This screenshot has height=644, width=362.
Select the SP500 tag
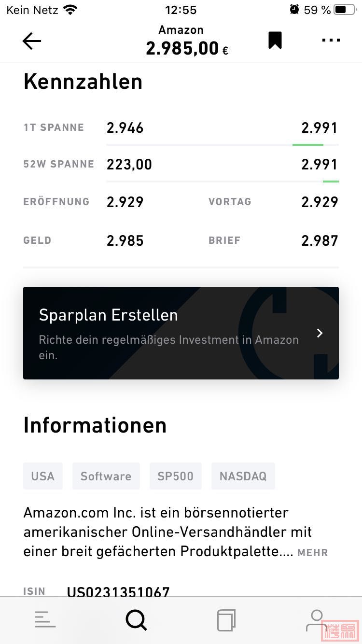pyautogui.click(x=176, y=476)
